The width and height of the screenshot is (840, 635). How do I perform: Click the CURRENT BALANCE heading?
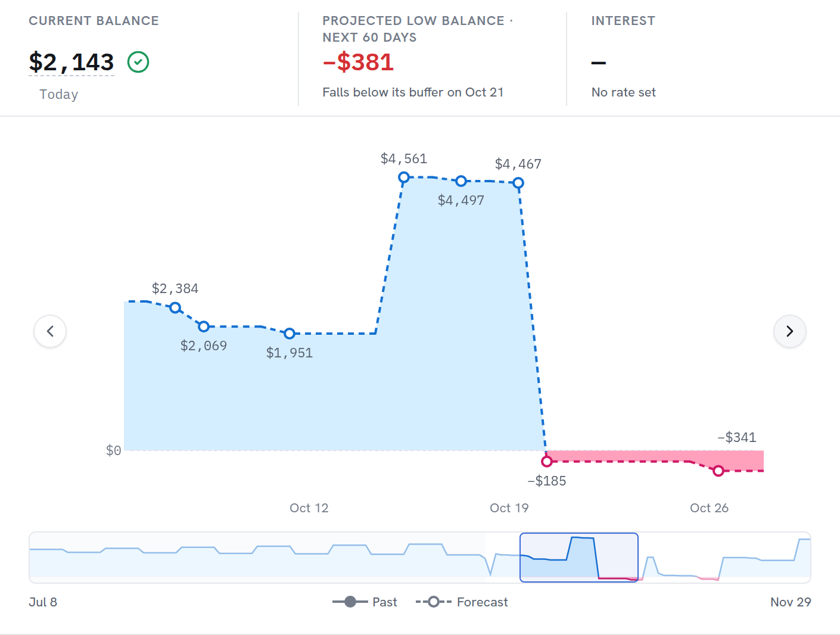point(94,21)
